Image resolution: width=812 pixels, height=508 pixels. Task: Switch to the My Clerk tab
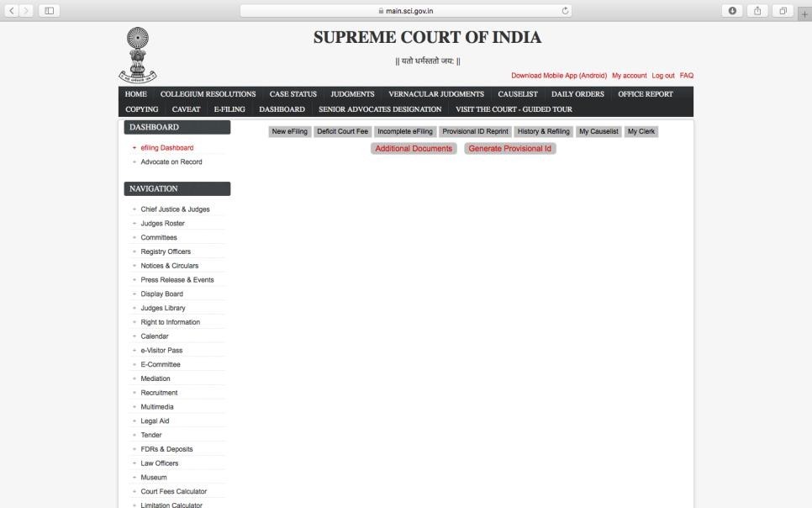click(x=641, y=131)
